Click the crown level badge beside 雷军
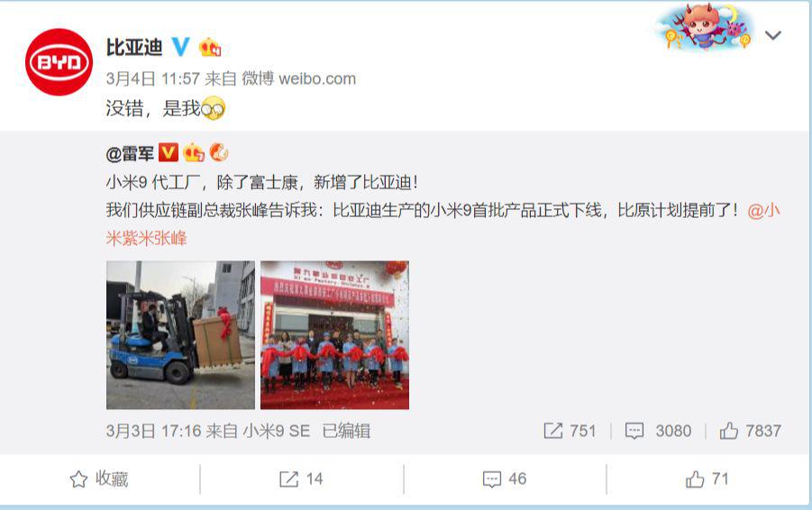Viewport: 812px width, 510px height. (193, 153)
